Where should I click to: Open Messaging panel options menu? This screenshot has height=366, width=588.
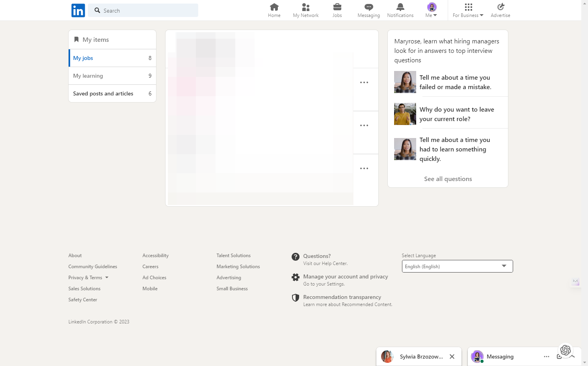tap(547, 357)
